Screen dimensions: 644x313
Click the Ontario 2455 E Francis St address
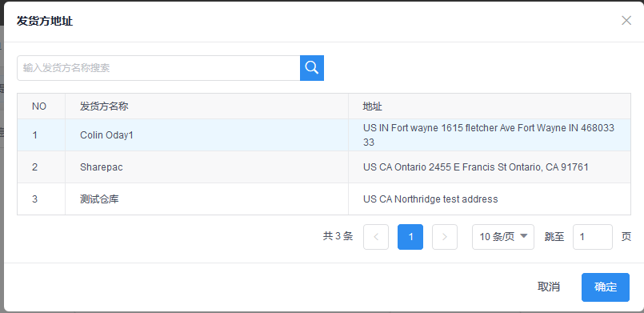476,167
